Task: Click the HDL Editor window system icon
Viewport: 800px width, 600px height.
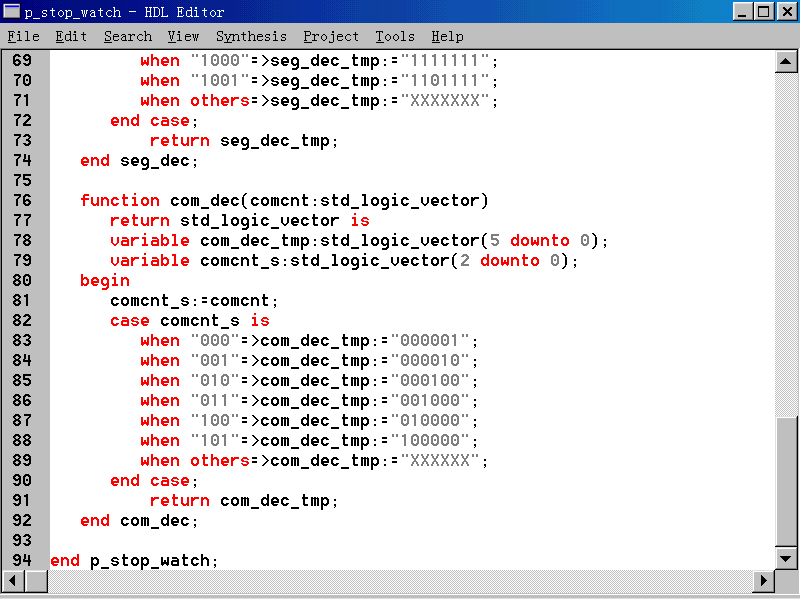Action: (x=11, y=11)
